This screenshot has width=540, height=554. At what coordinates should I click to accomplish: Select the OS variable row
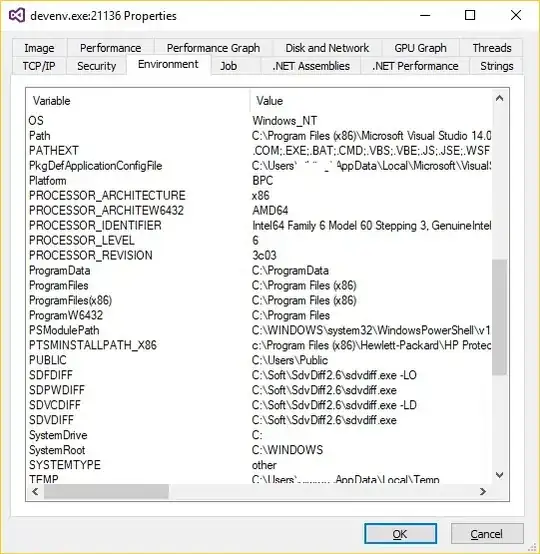[259, 120]
